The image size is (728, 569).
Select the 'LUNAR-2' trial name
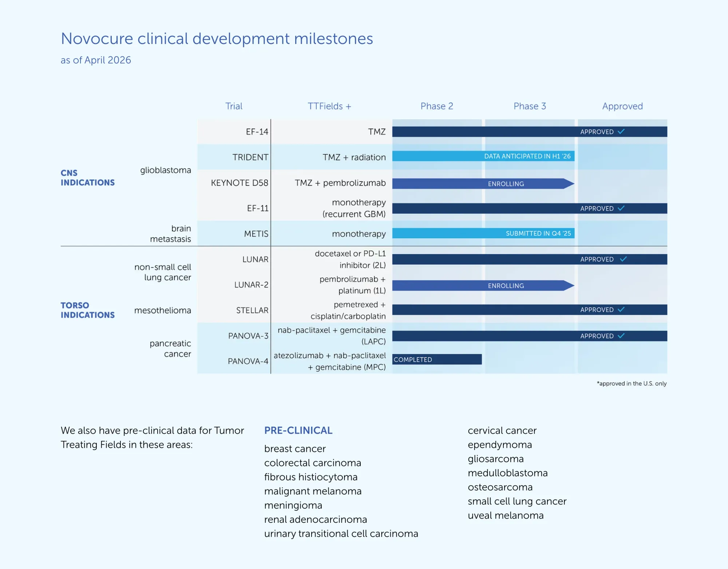251,284
